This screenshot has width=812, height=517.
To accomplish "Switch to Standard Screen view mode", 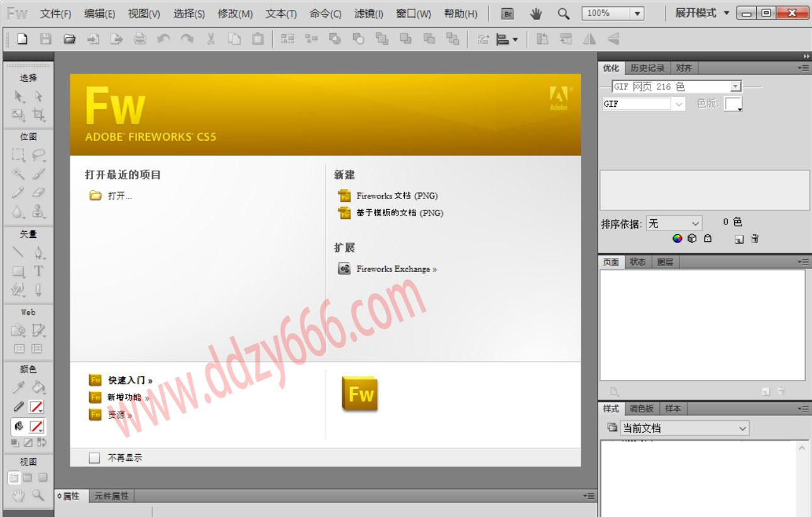I will tap(13, 477).
